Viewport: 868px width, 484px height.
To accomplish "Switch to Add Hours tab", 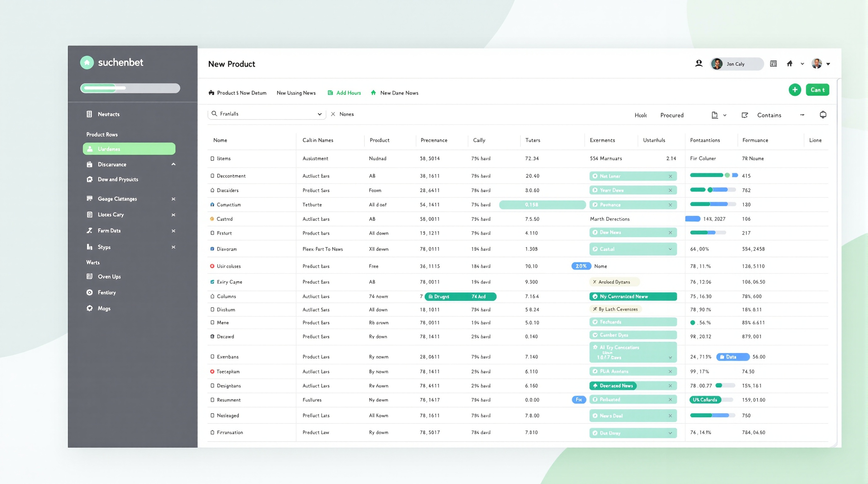I will [x=344, y=93].
